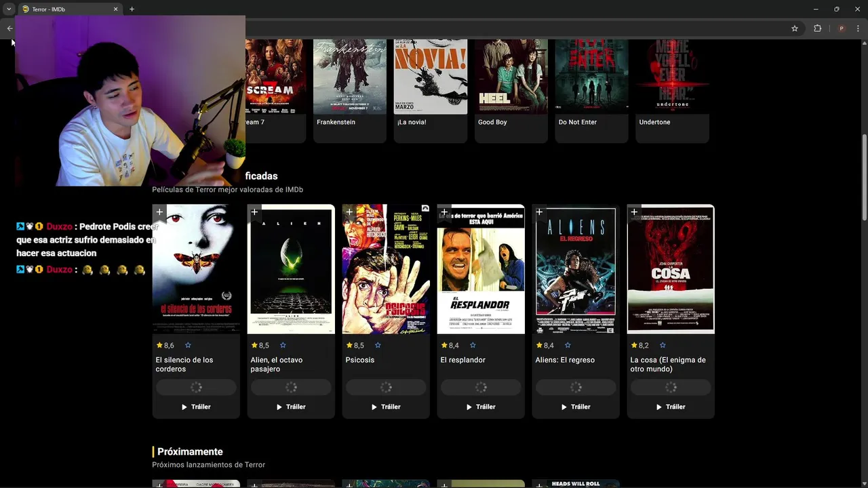Image resolution: width=868 pixels, height=488 pixels.
Task: Open El silencio de los corderos poster
Action: click(x=196, y=269)
